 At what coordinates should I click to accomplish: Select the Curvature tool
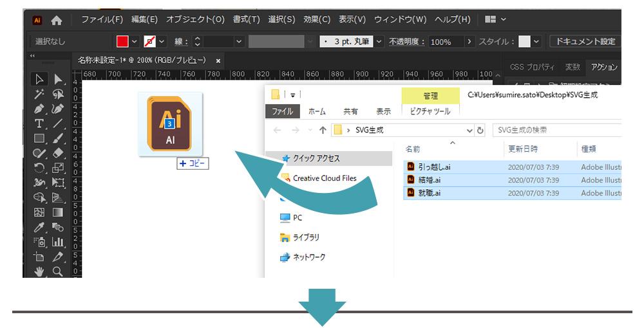coord(58,109)
